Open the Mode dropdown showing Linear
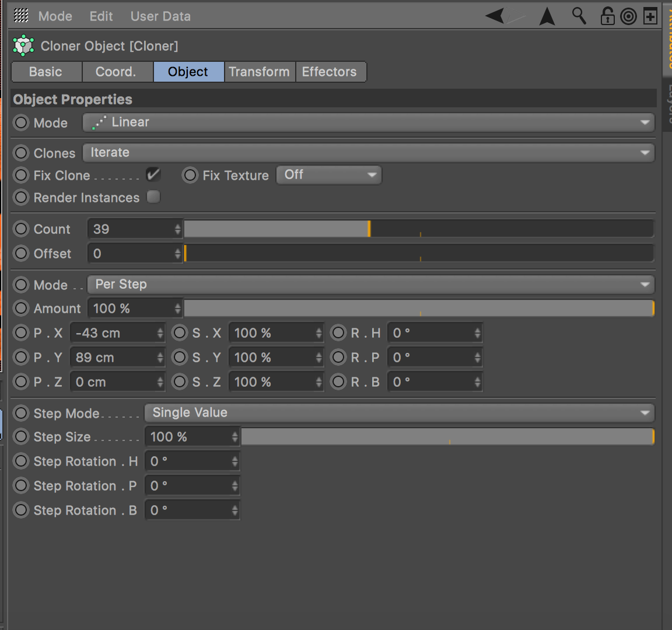The image size is (672, 630). click(x=369, y=123)
